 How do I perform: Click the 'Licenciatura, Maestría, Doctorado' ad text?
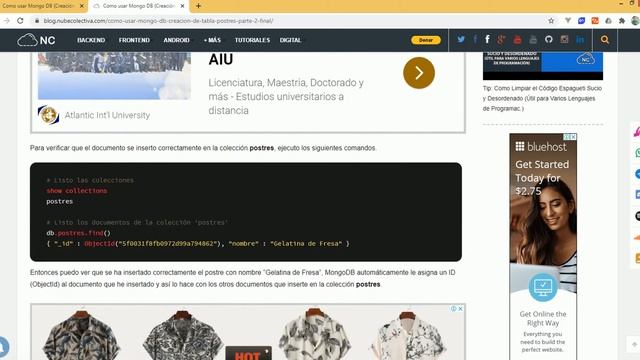[286, 96]
